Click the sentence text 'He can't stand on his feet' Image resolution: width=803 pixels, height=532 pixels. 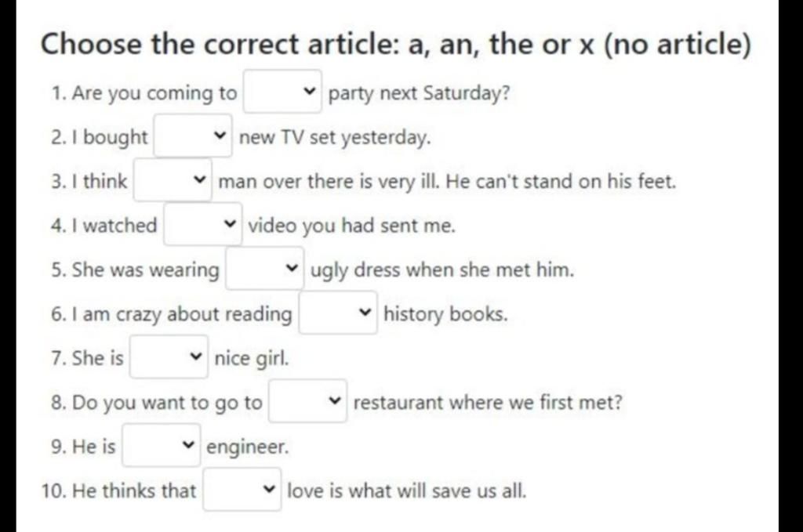click(x=561, y=181)
